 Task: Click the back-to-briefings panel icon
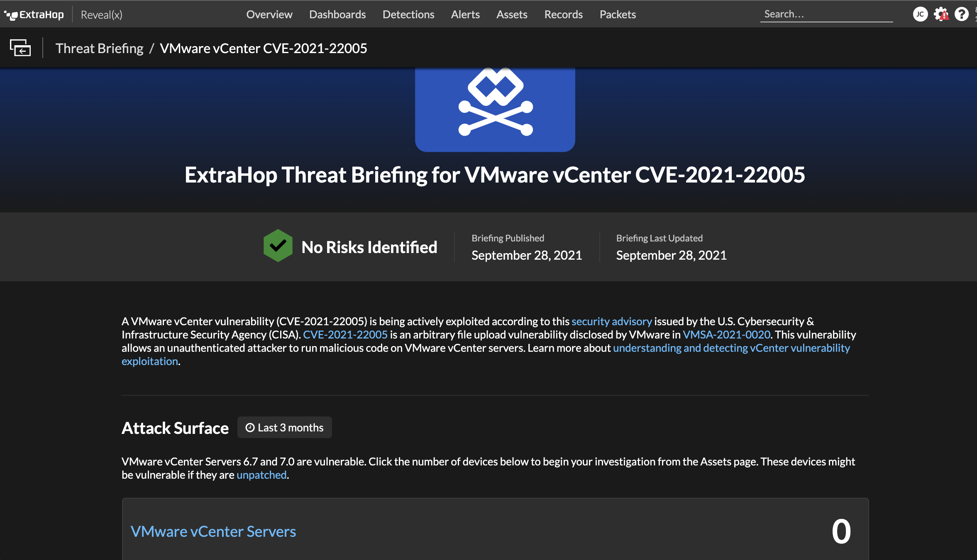(x=20, y=48)
